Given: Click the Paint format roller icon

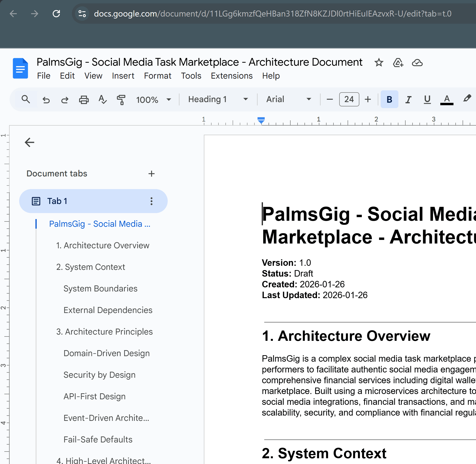Looking at the screenshot, I should [121, 99].
